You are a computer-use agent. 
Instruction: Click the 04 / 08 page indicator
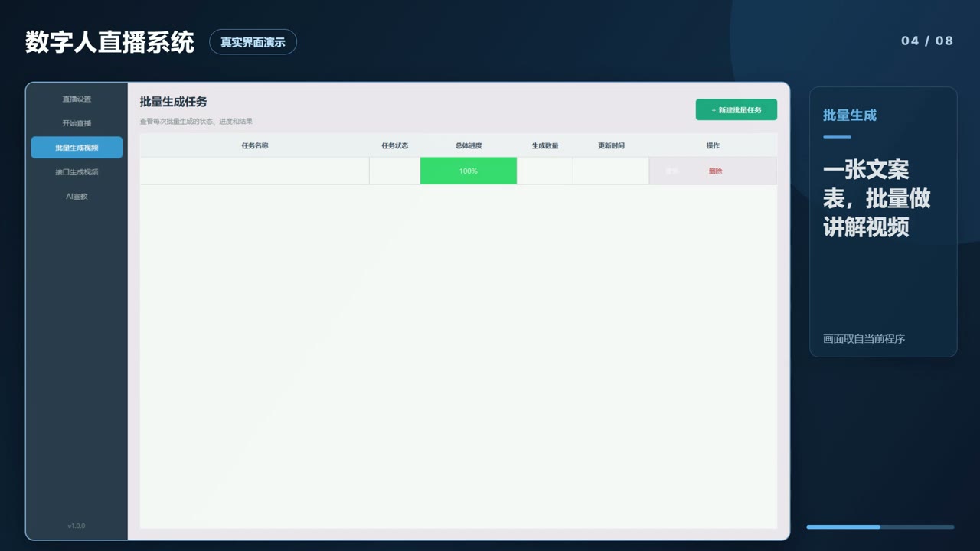pos(927,41)
